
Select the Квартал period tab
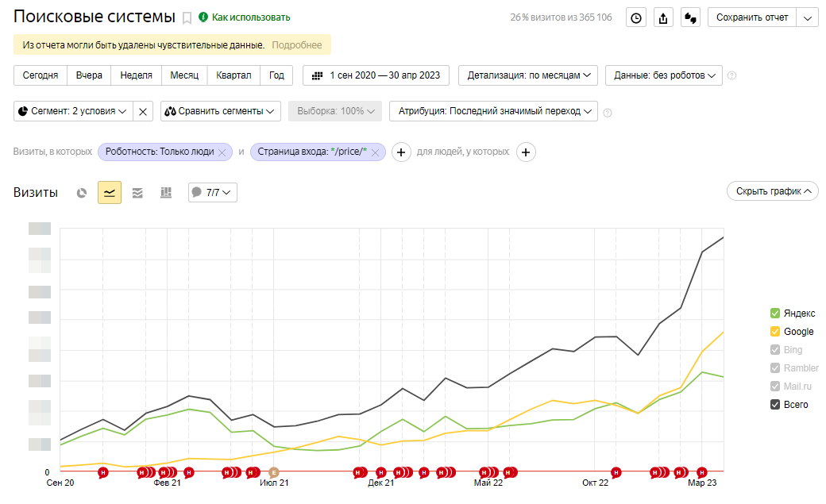234,75
